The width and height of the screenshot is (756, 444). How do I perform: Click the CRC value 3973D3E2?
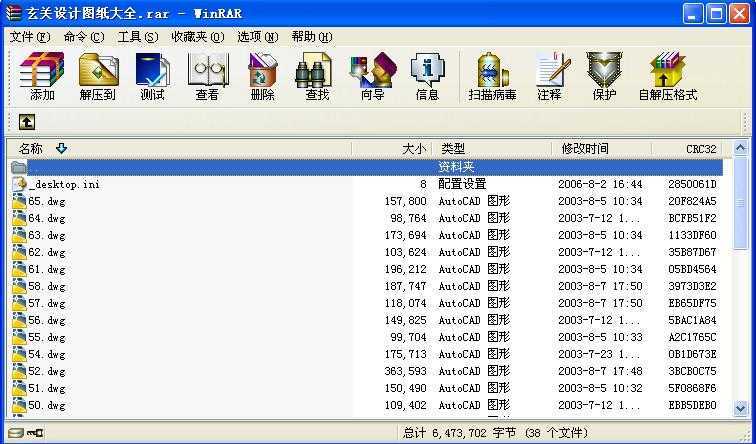[692, 286]
